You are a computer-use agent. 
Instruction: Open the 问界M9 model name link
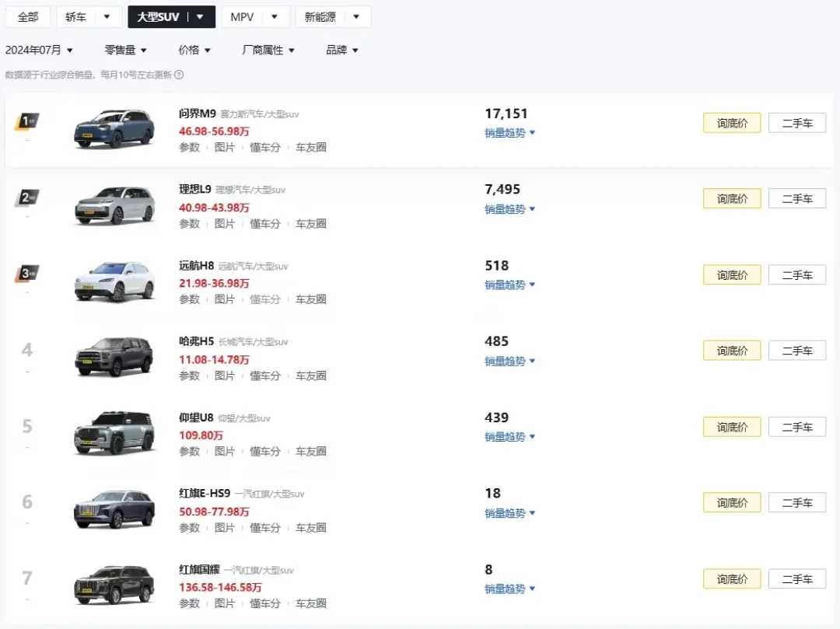click(197, 114)
